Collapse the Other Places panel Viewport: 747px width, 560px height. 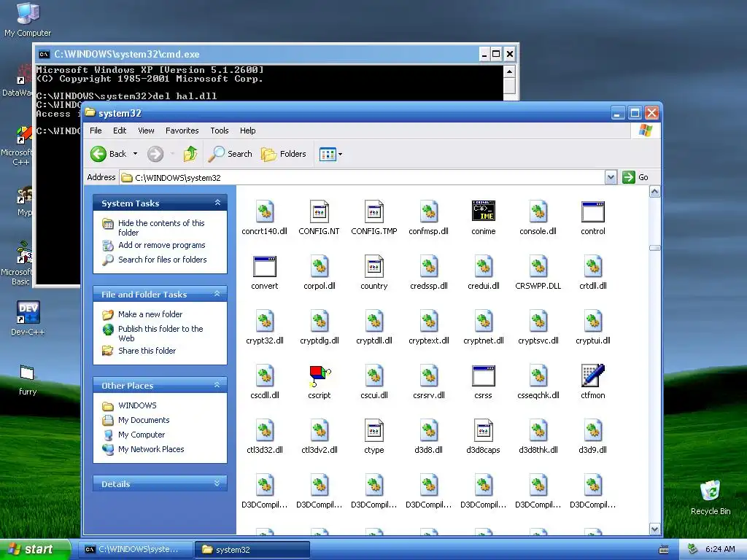pos(217,385)
